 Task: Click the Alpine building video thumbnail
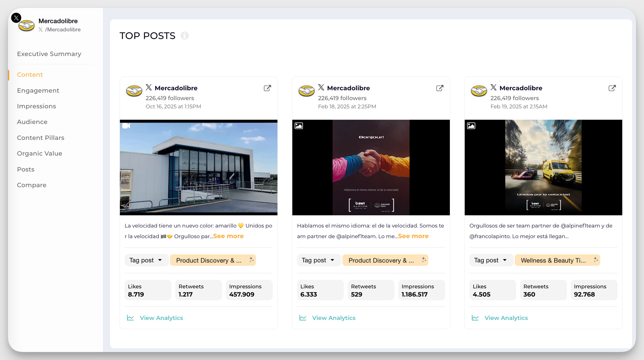tap(198, 168)
